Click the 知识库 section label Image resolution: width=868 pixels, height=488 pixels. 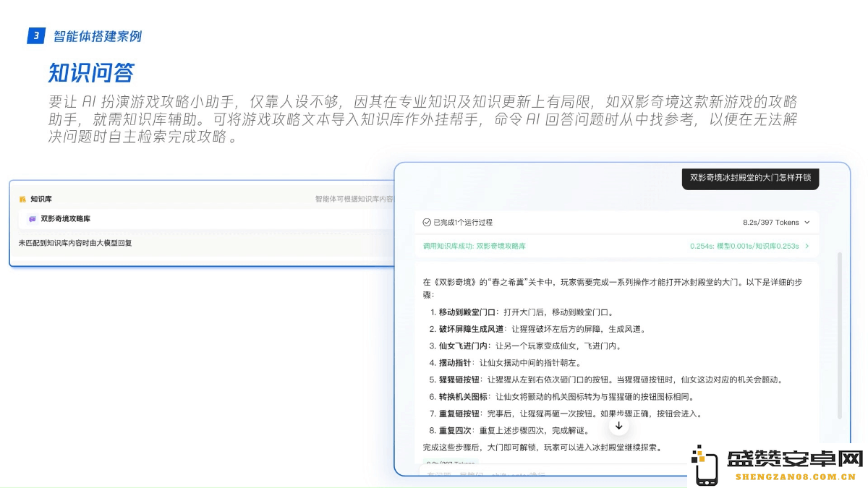pos(41,199)
